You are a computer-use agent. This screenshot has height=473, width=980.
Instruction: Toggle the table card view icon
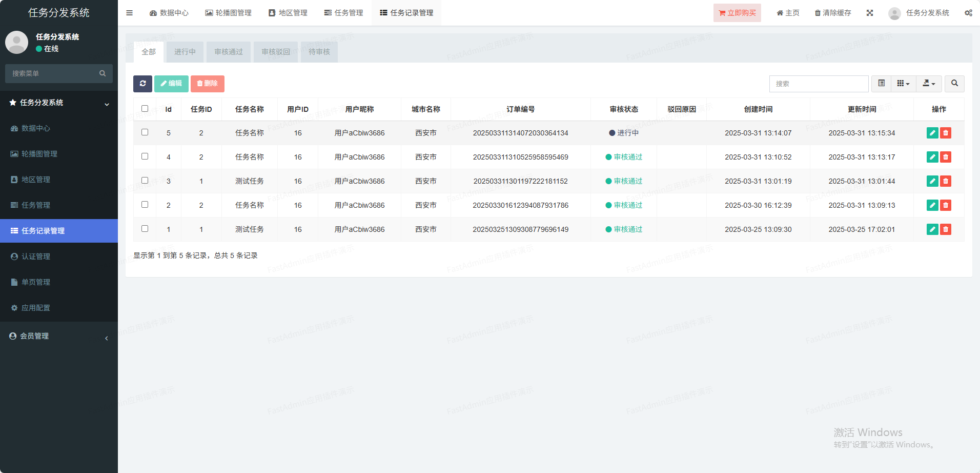coord(882,84)
